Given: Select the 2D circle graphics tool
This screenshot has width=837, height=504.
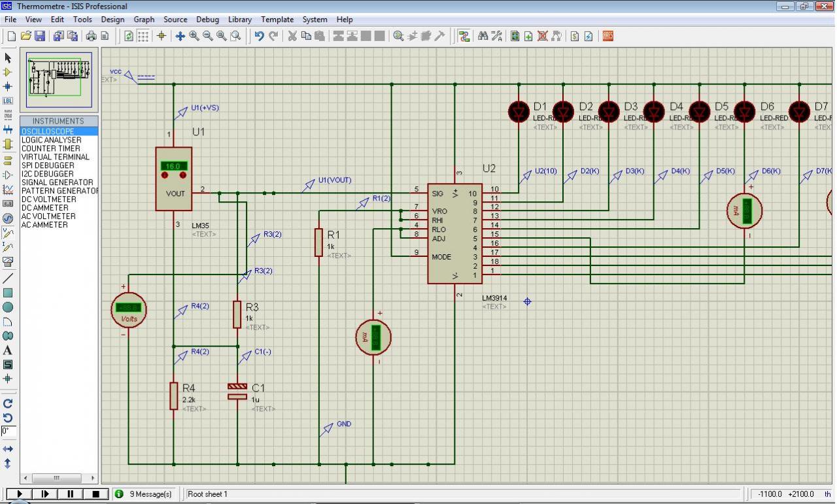Looking at the screenshot, I should (8, 307).
